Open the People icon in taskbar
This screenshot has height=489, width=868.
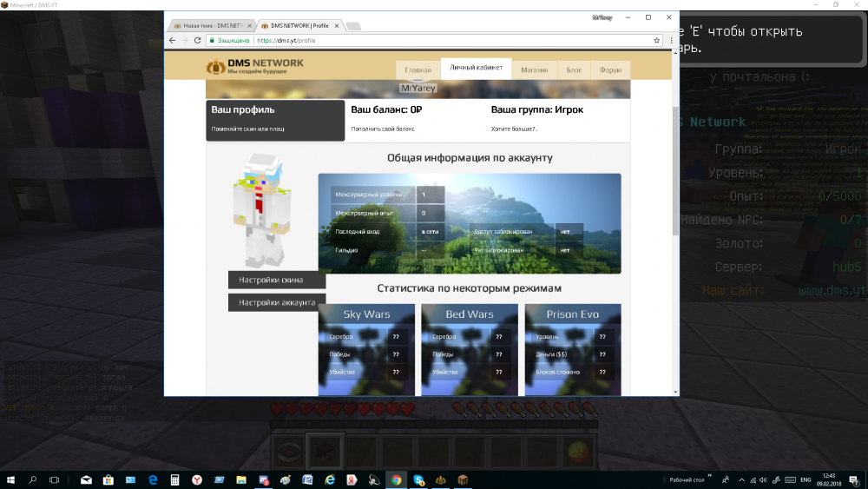725,479
